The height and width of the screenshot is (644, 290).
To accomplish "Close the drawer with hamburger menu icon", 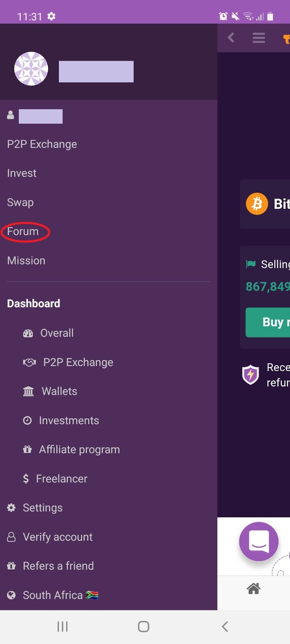I will pos(259,38).
